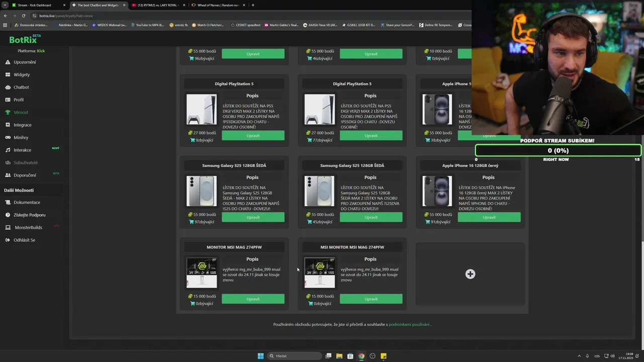Open Dokumentace under Další Možnosti
Image resolution: width=644 pixels, height=362 pixels.
pos(27,203)
